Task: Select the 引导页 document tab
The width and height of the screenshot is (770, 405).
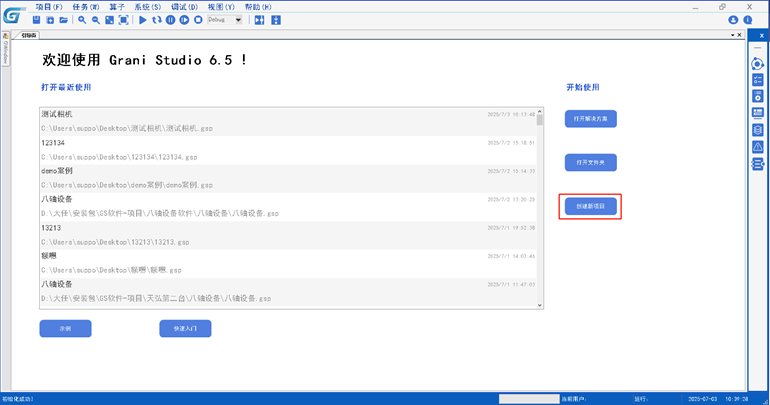Action: (28, 35)
